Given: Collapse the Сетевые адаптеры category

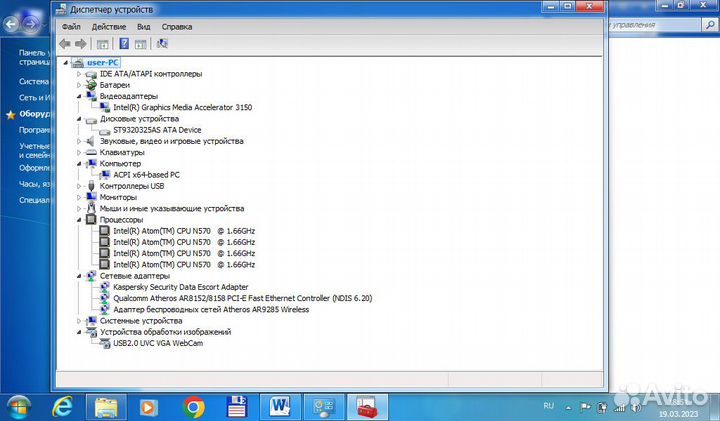Looking at the screenshot, I should coord(79,275).
